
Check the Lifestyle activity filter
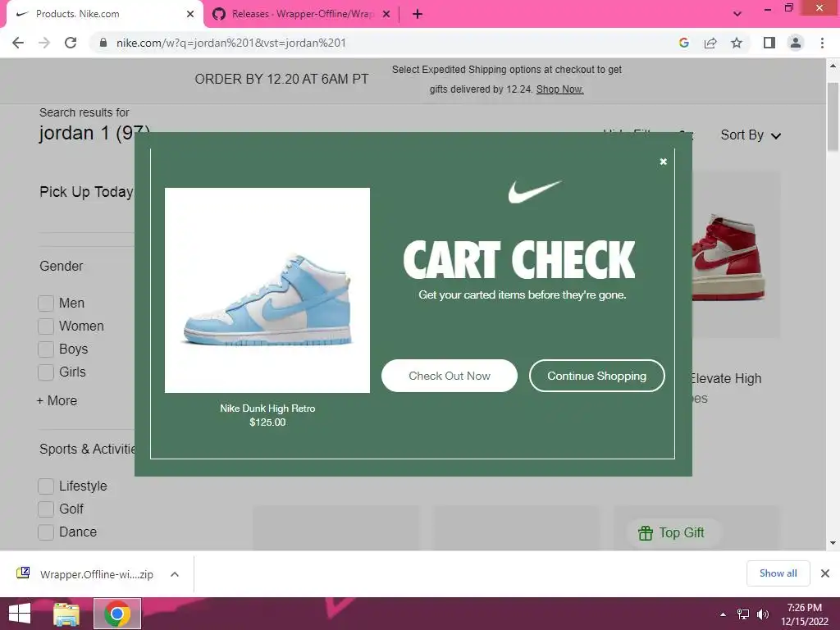pos(46,486)
